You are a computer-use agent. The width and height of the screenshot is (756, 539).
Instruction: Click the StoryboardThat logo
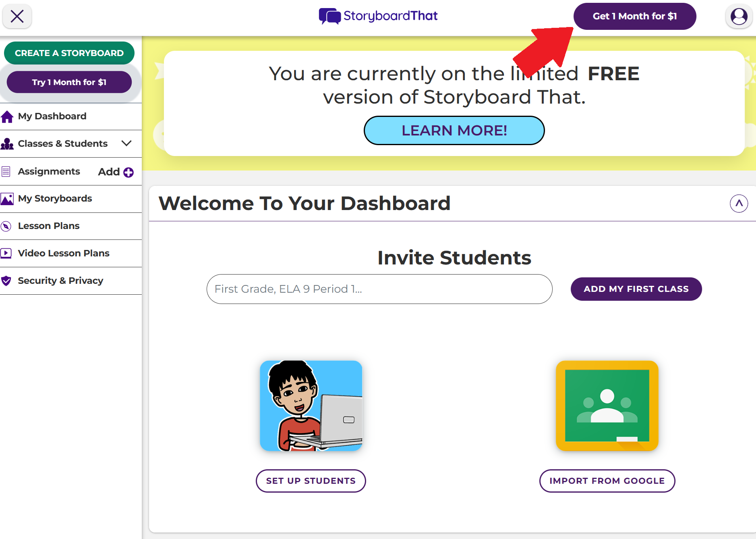point(378,16)
